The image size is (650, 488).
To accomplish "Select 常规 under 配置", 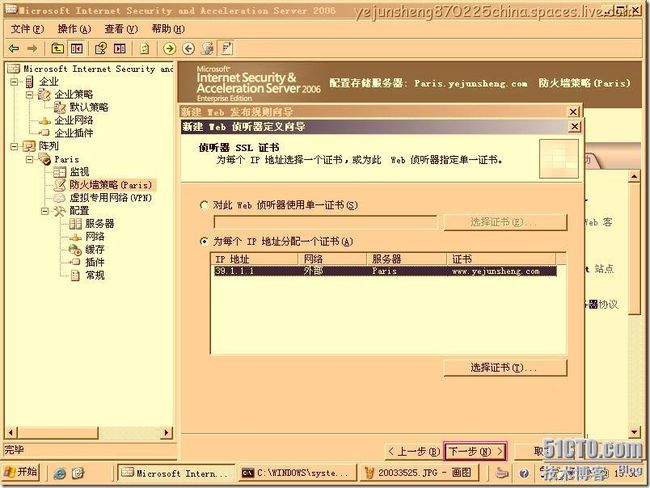I will [95, 275].
